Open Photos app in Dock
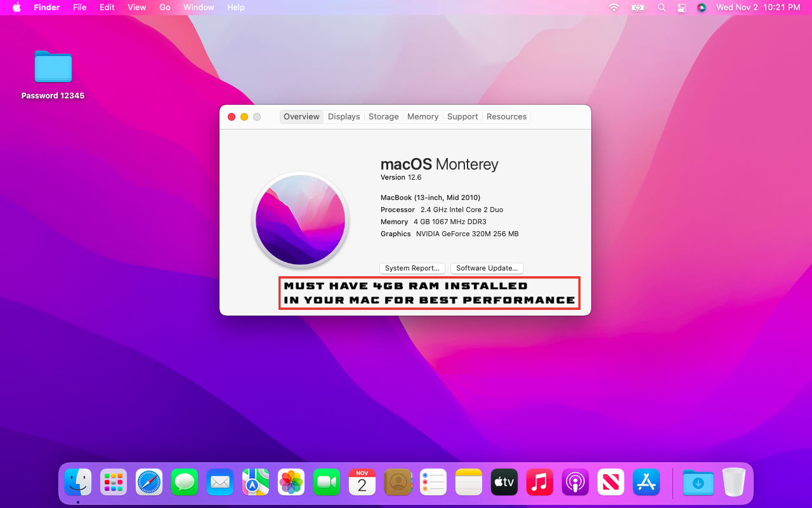 pyautogui.click(x=291, y=483)
